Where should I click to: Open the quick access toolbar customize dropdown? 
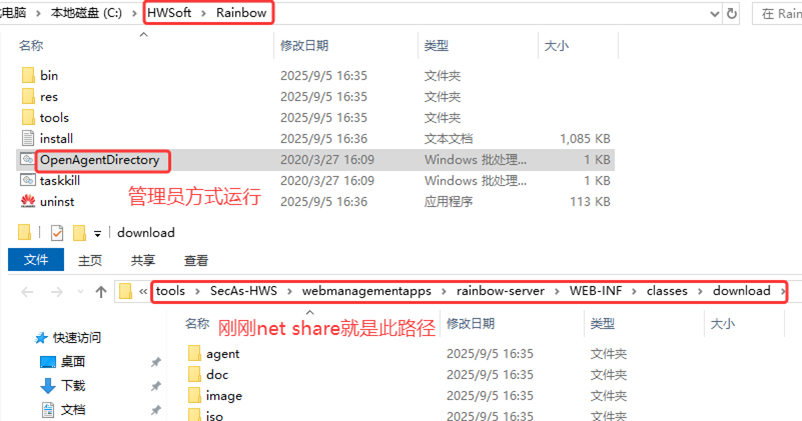(x=97, y=234)
